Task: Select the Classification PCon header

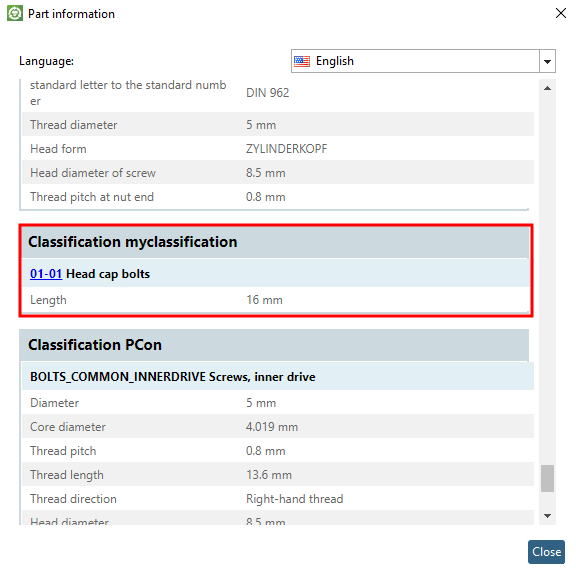Action: pyautogui.click(x=274, y=345)
